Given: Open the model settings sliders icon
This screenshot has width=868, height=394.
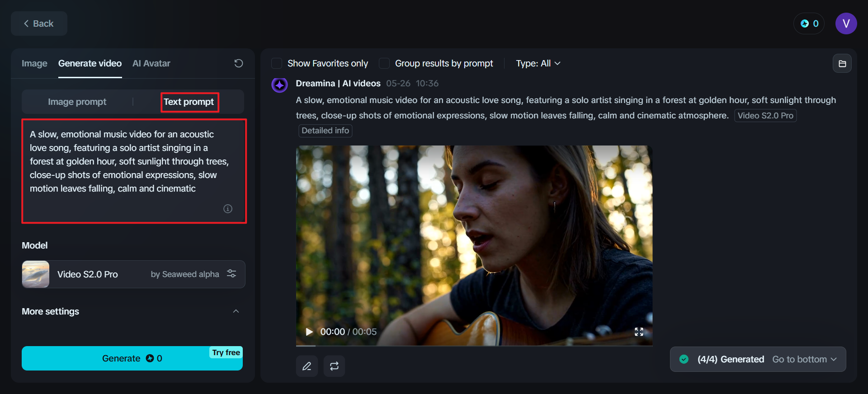Looking at the screenshot, I should tap(231, 274).
